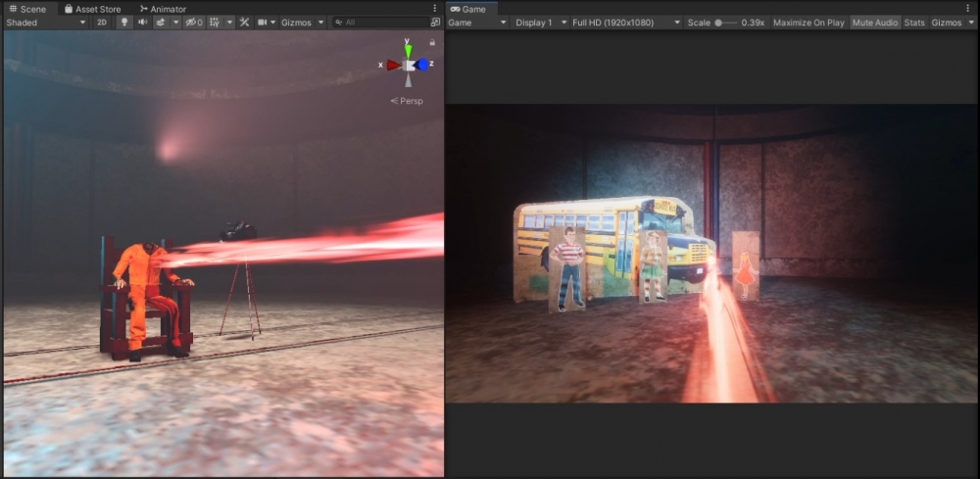Click the scene effects layers icon

click(161, 23)
